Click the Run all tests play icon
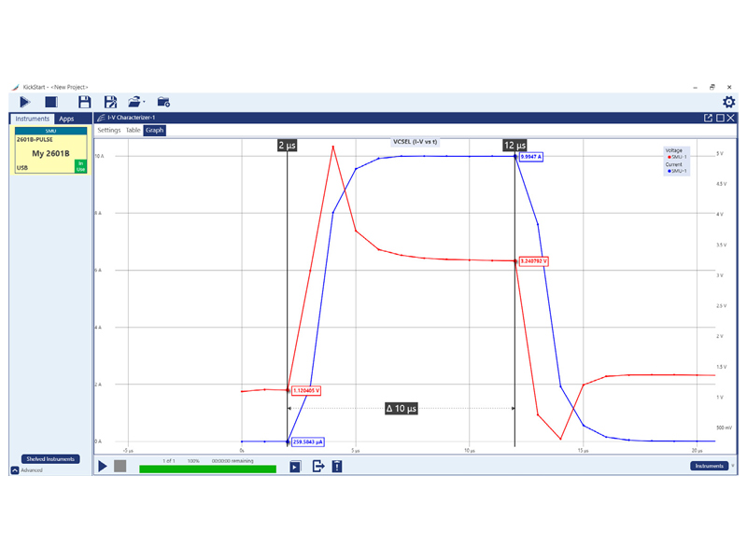This screenshot has width=747, height=560. [25, 102]
